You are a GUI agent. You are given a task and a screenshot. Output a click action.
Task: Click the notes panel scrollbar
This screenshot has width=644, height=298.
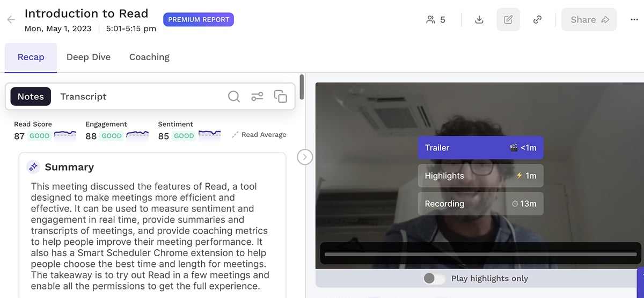[x=302, y=87]
